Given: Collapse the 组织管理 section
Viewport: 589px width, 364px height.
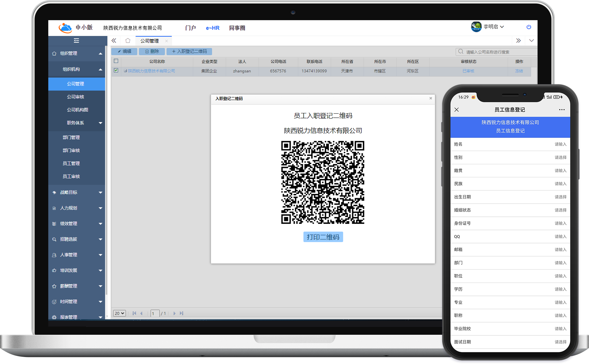Looking at the screenshot, I should pos(77,53).
